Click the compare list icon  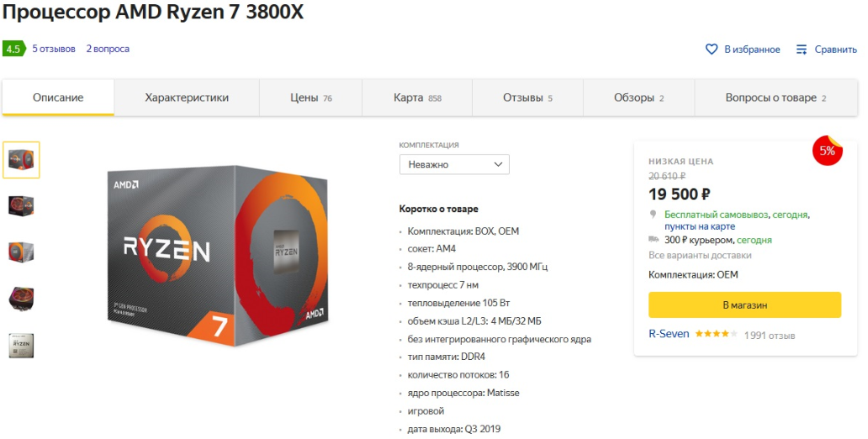[x=802, y=50]
